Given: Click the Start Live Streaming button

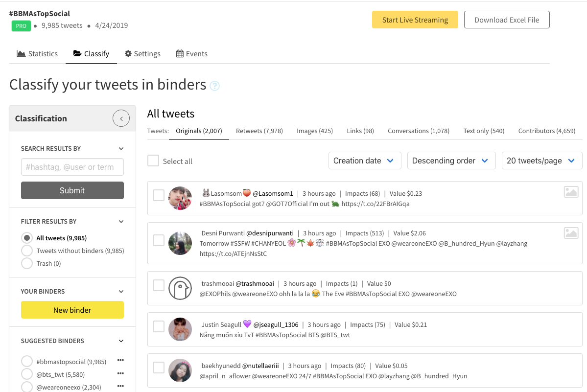Looking at the screenshot, I should [415, 20].
